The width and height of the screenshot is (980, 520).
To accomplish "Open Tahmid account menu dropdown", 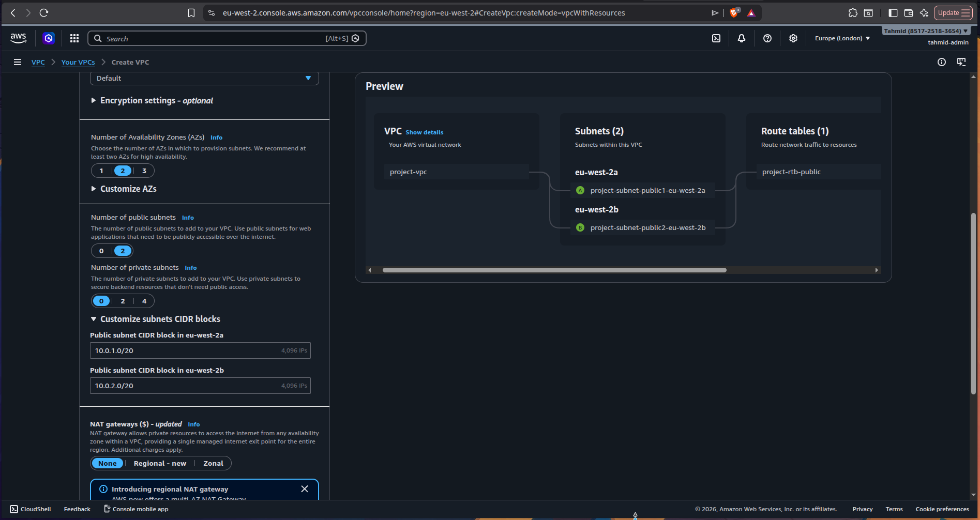I will 926,31.
